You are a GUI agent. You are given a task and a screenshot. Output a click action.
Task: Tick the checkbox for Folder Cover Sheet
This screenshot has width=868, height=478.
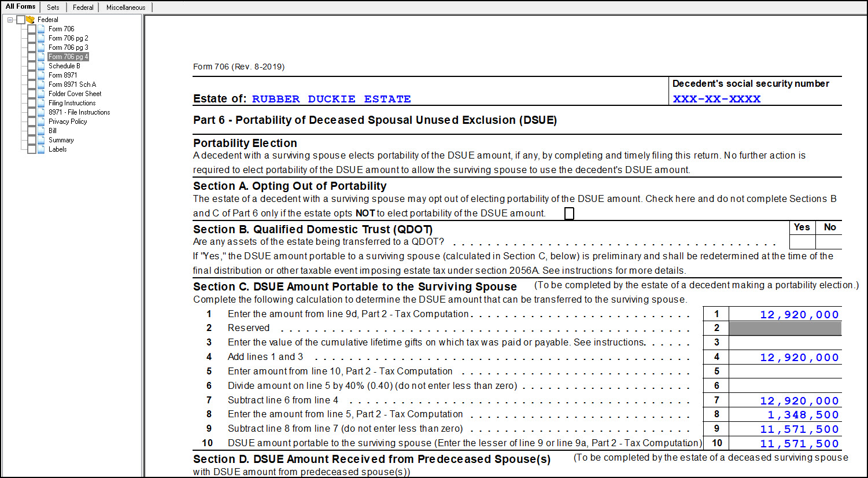[32, 94]
